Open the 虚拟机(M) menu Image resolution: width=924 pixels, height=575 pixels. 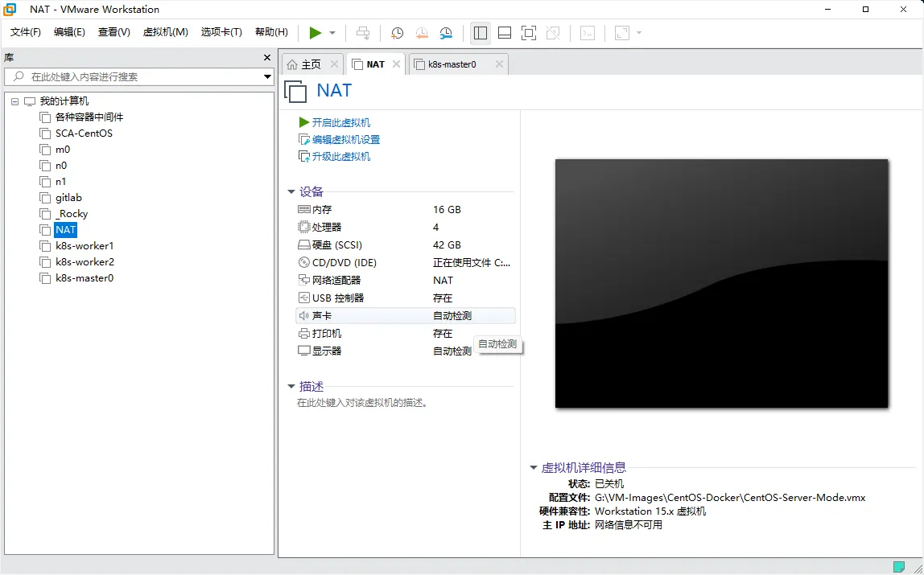pyautogui.click(x=166, y=32)
